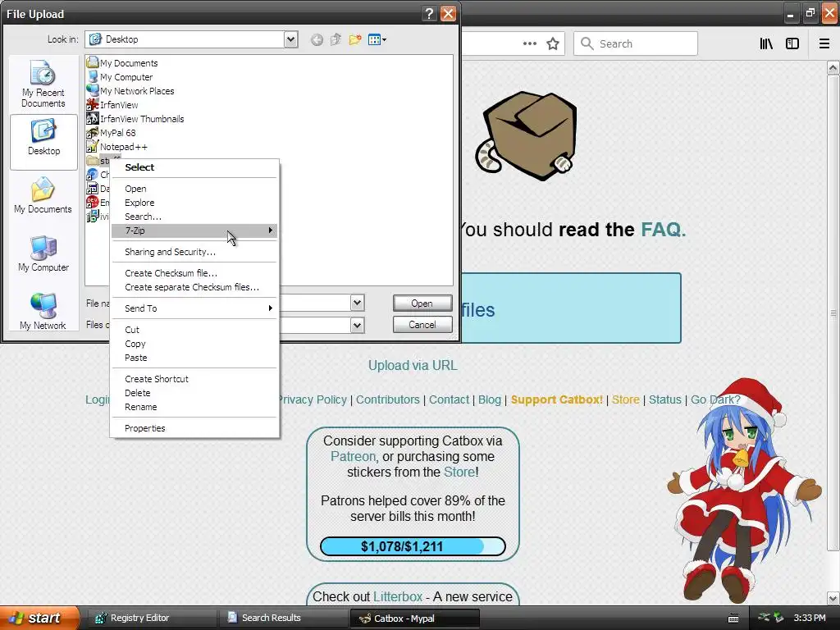This screenshot has height=630, width=840.
Task: Open page actions three-dots menu
Action: (530, 43)
